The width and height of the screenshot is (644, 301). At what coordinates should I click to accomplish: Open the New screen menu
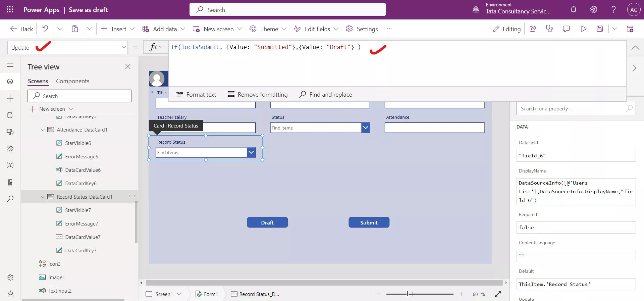pyautogui.click(x=217, y=29)
